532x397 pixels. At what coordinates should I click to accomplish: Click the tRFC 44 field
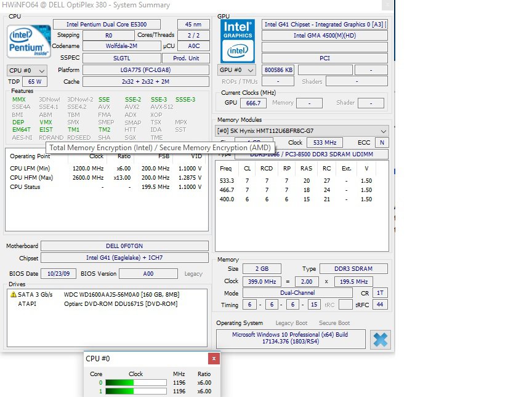380,305
